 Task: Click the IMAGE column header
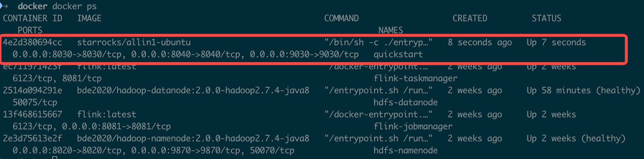(x=89, y=18)
